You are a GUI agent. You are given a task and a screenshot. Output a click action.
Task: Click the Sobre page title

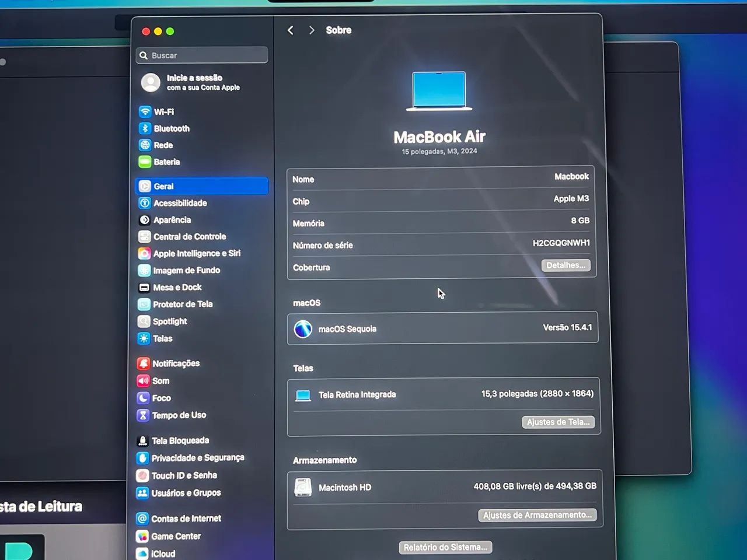pyautogui.click(x=338, y=30)
